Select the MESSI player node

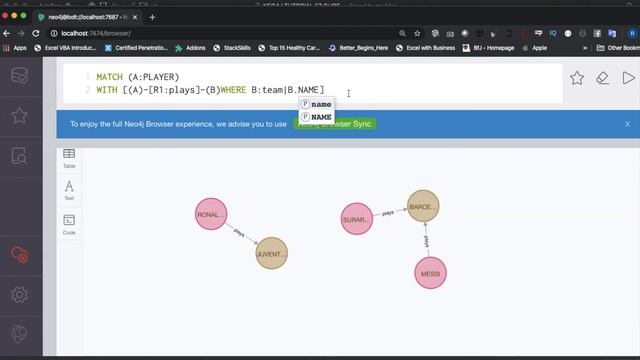(x=430, y=273)
